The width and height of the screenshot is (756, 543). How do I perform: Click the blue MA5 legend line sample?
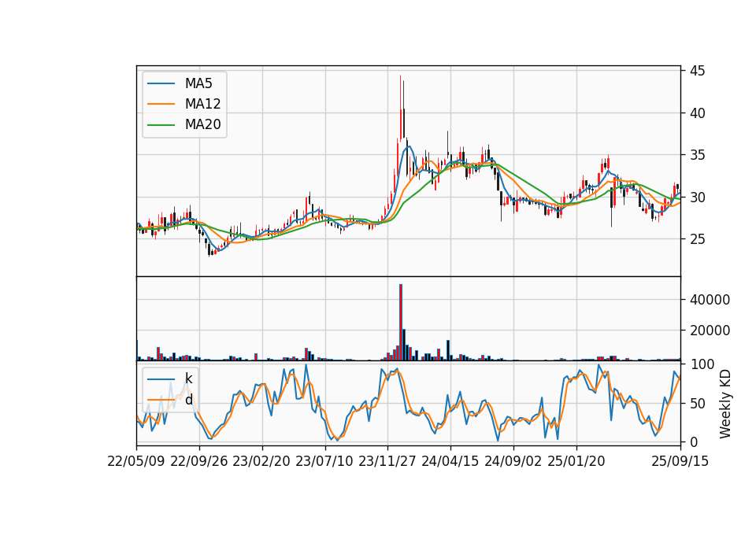[x=161, y=84]
